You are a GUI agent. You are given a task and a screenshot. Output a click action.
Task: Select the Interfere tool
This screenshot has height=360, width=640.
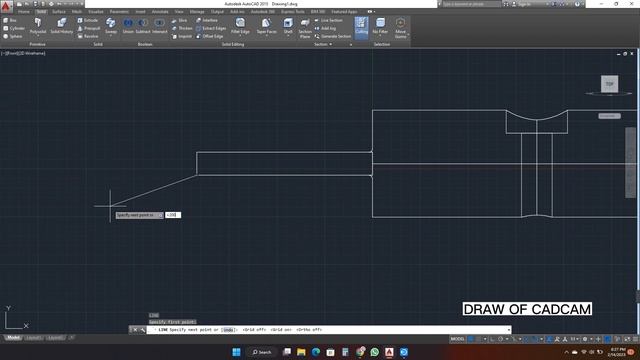(x=207, y=20)
